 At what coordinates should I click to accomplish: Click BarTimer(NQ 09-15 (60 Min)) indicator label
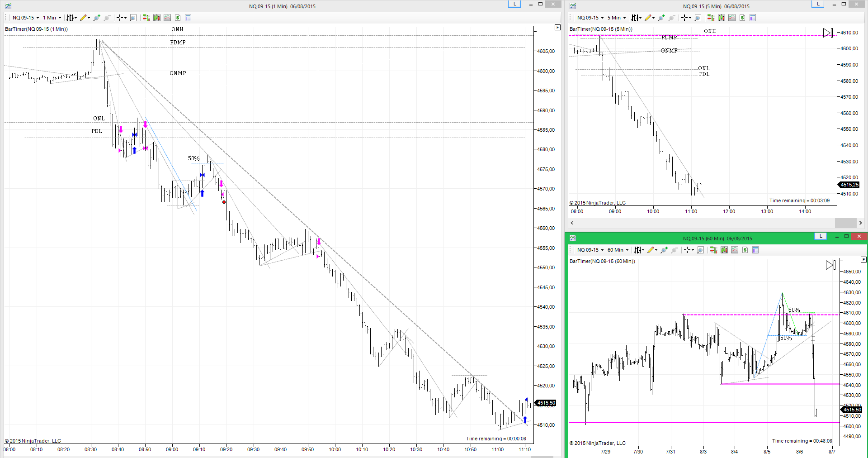[x=602, y=261]
